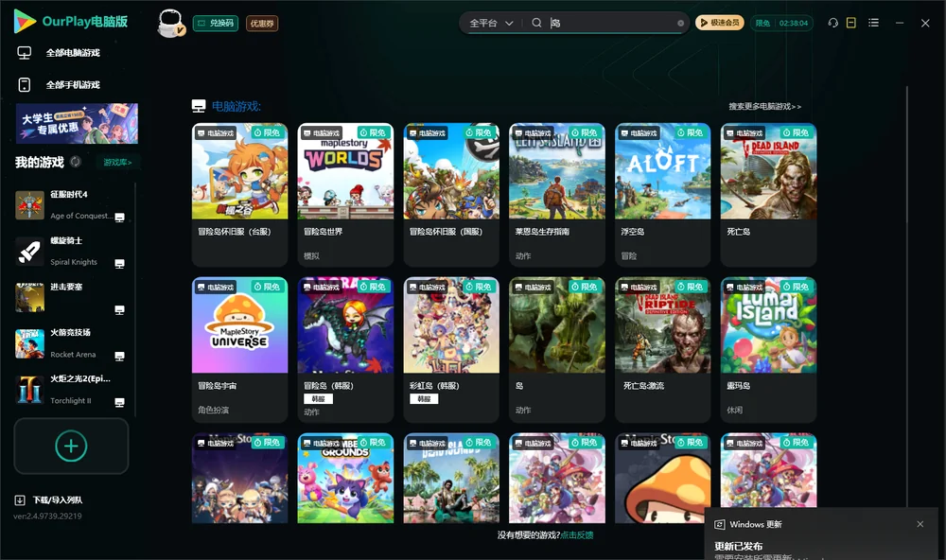Viewport: 946px width, 560px height.
Task: Open the 死亡岛:激流 Riptide card
Action: coord(662,349)
